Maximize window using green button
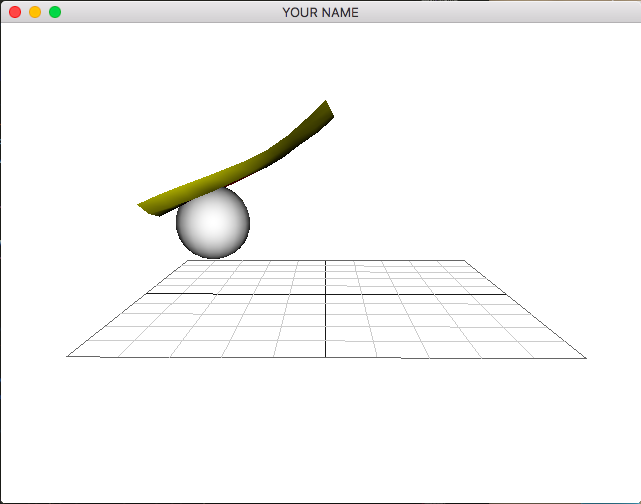 click(x=55, y=12)
